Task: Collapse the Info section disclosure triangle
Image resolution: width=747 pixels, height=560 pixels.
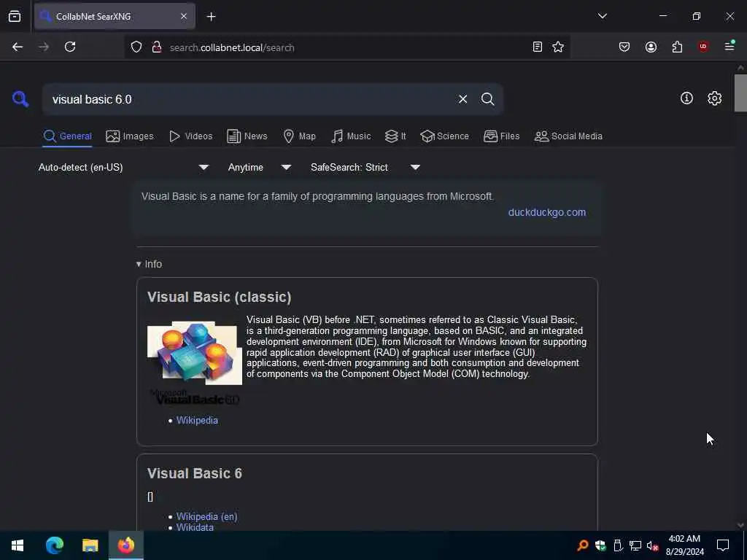Action: pyautogui.click(x=139, y=264)
